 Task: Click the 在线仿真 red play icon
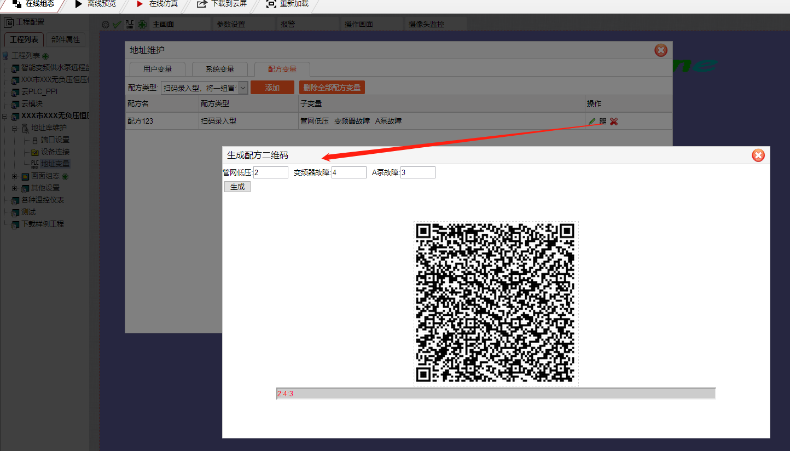[x=139, y=5]
